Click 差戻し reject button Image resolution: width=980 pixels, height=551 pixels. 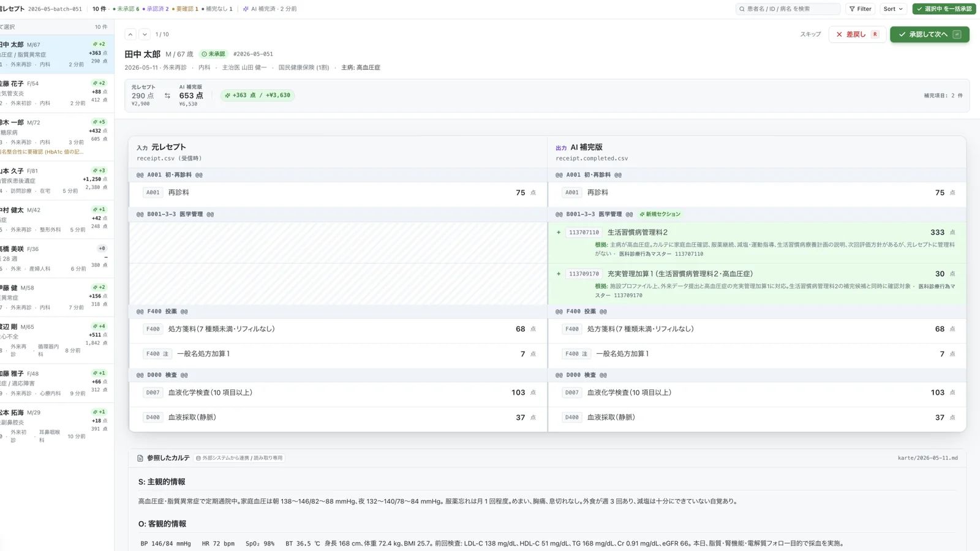coord(857,34)
